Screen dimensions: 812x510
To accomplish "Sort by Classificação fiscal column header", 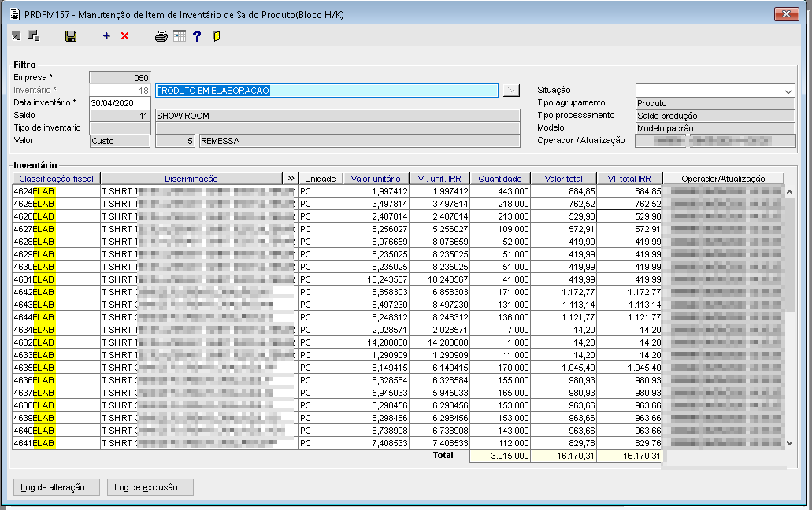I will click(x=57, y=179).
